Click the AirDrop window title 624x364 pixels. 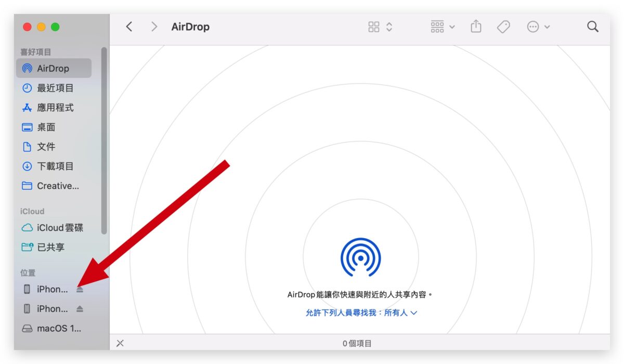(190, 27)
